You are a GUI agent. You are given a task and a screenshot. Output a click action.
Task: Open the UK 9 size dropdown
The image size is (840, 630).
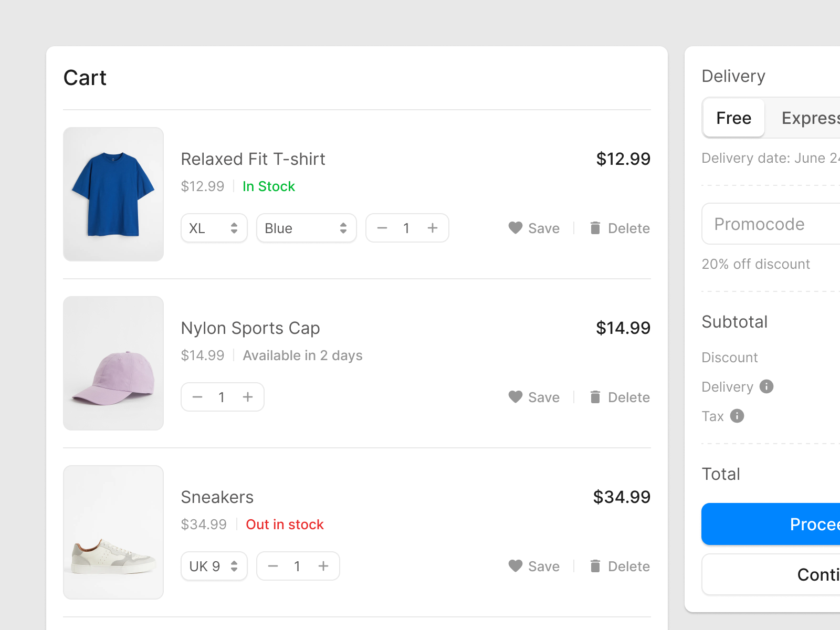click(x=214, y=566)
